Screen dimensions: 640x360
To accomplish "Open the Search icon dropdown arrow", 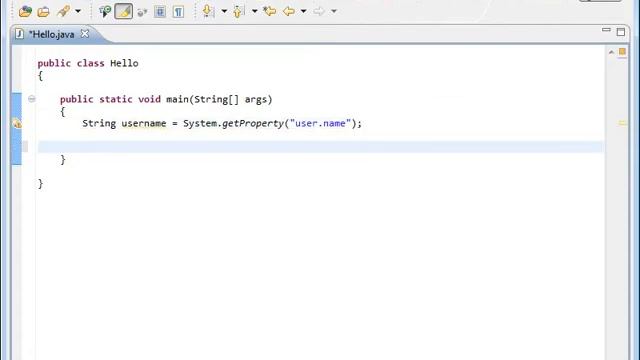I will click(x=78, y=11).
